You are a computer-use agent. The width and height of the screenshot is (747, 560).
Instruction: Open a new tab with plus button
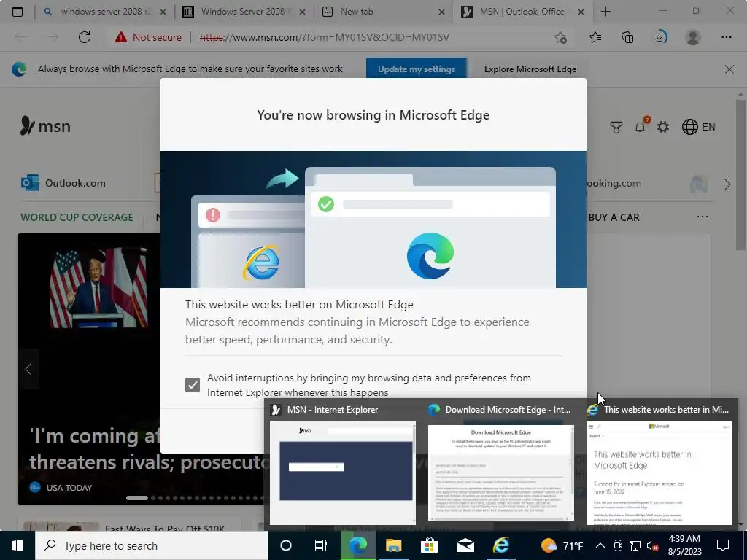(605, 12)
